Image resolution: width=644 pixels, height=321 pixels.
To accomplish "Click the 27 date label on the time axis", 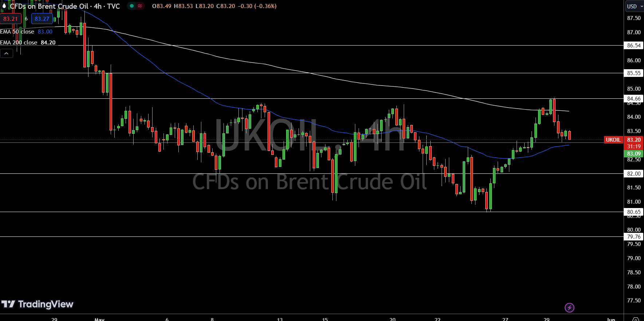I will pos(505,319).
